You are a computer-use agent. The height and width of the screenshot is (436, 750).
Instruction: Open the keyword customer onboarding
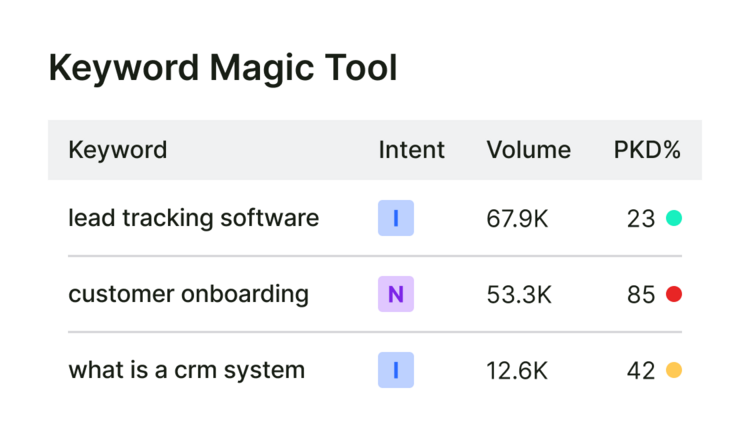[188, 294]
